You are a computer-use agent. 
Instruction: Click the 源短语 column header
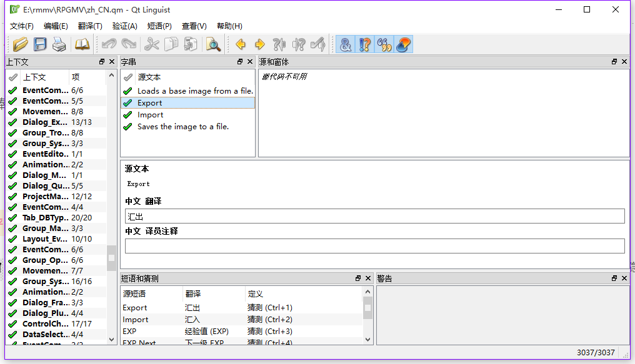(x=152, y=293)
